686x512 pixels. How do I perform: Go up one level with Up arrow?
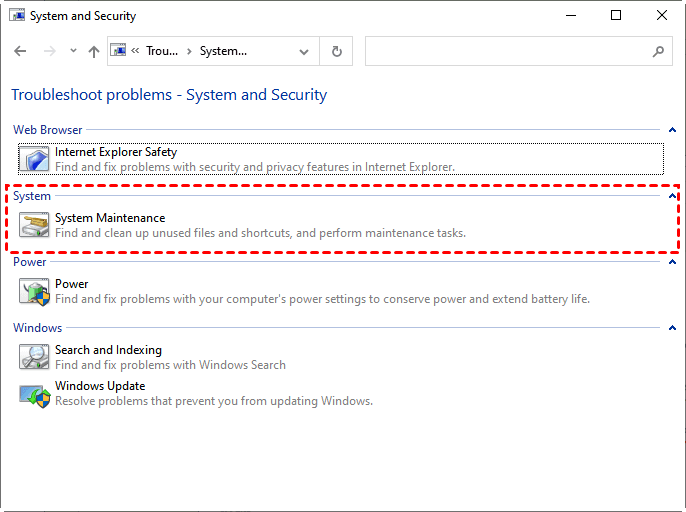(94, 51)
